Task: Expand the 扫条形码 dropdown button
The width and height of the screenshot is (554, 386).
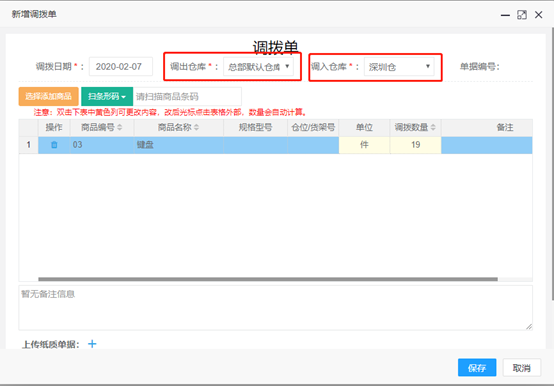Action: point(107,96)
